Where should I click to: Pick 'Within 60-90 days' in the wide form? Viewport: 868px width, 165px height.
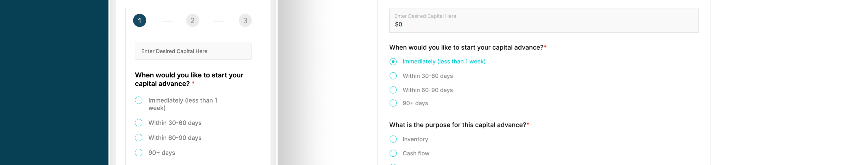pyautogui.click(x=393, y=90)
